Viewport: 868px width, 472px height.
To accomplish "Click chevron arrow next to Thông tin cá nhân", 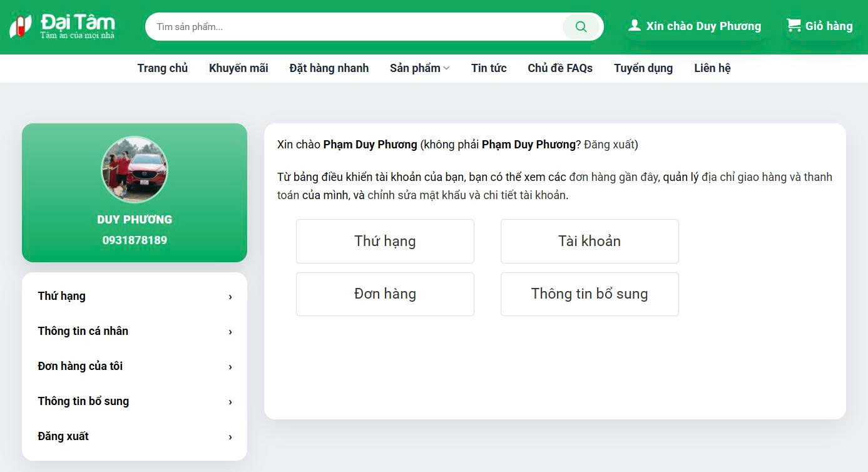I will [x=230, y=332].
